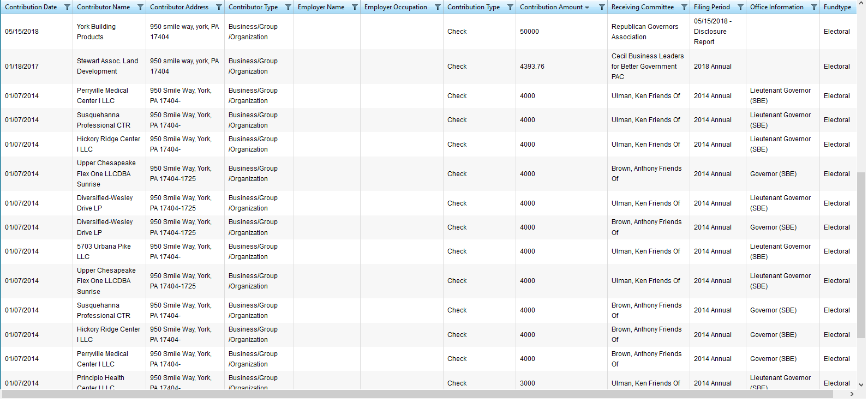This screenshot has width=868, height=403.
Task: Open filter for Receiving Committee column
Action: coord(684,7)
